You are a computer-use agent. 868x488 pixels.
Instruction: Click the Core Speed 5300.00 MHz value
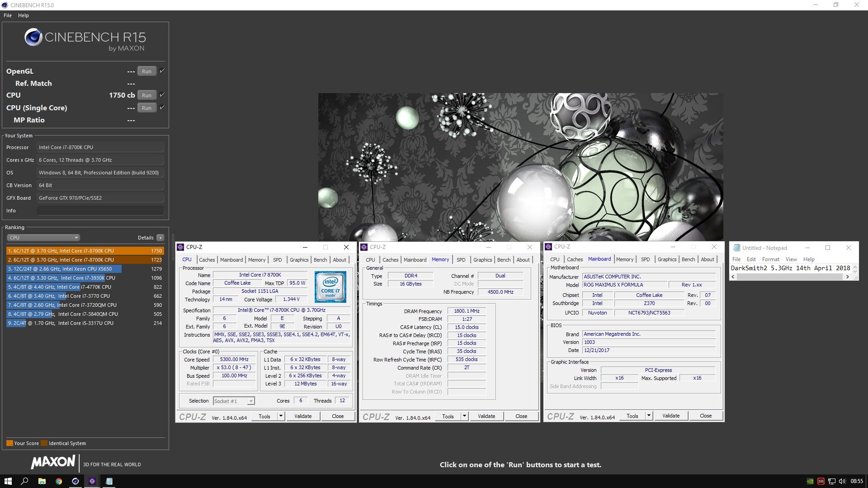234,360
